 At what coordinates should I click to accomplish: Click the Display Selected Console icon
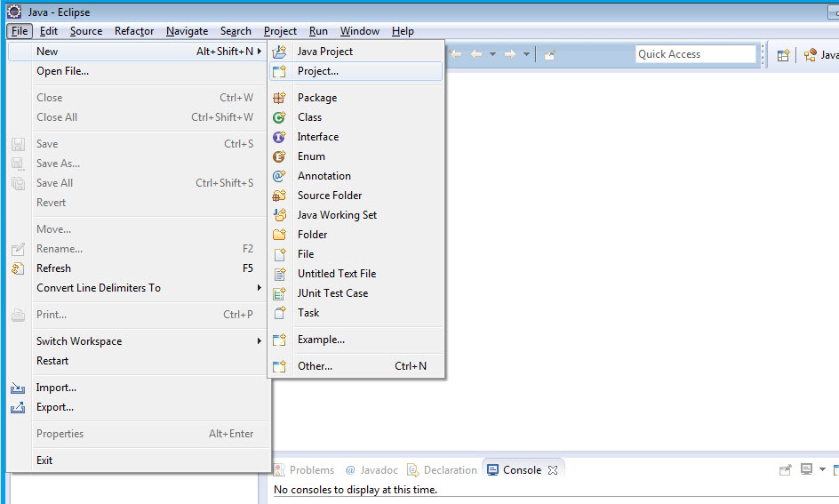click(x=806, y=469)
